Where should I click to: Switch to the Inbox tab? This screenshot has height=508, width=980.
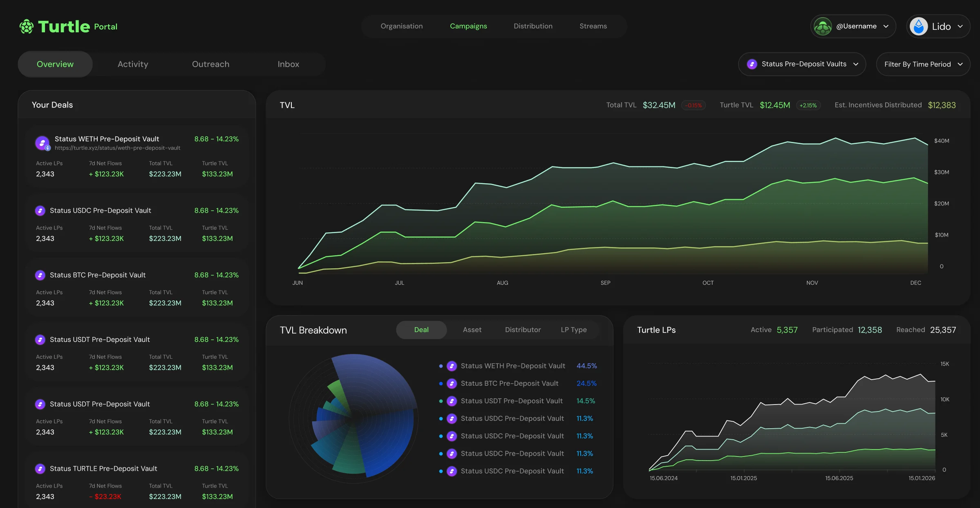click(288, 64)
